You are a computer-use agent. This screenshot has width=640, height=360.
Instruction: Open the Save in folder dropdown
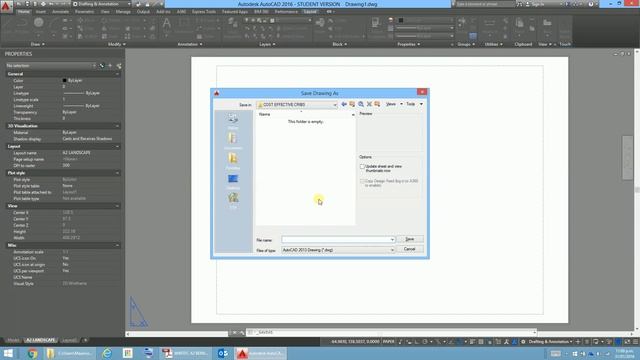335,105
